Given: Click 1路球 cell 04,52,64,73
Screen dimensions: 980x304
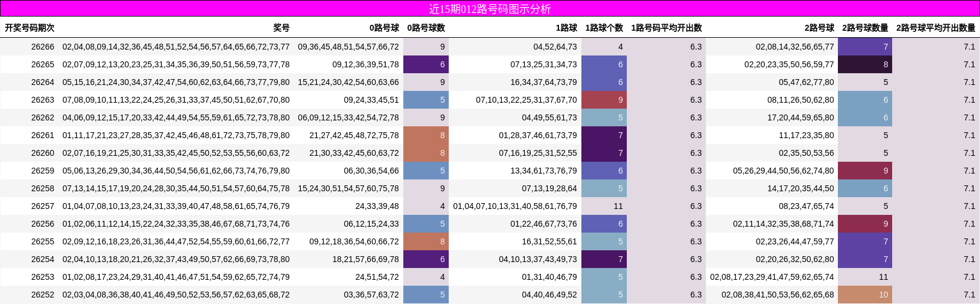Looking at the screenshot, I should [x=555, y=47].
